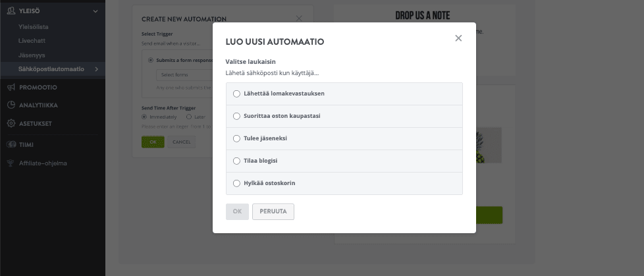Pick the Tilaa blogisi trigger
This screenshot has width=644, height=276.
click(x=236, y=161)
